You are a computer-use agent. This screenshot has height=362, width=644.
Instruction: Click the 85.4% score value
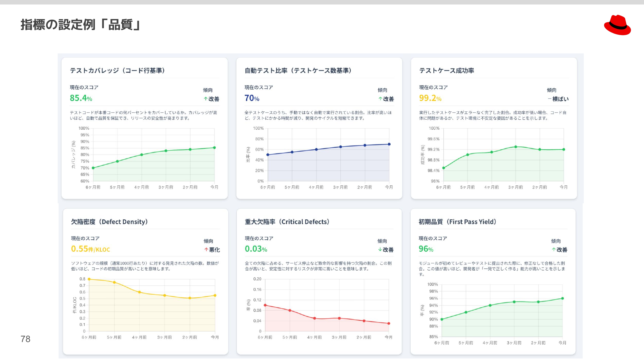(81, 98)
